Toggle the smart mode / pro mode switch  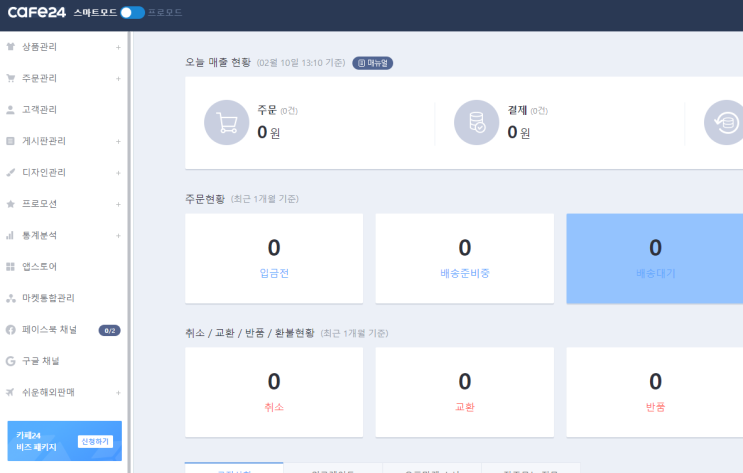pos(132,13)
